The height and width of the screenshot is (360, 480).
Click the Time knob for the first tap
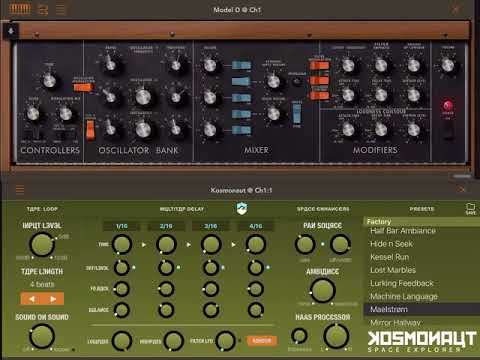coord(122,244)
